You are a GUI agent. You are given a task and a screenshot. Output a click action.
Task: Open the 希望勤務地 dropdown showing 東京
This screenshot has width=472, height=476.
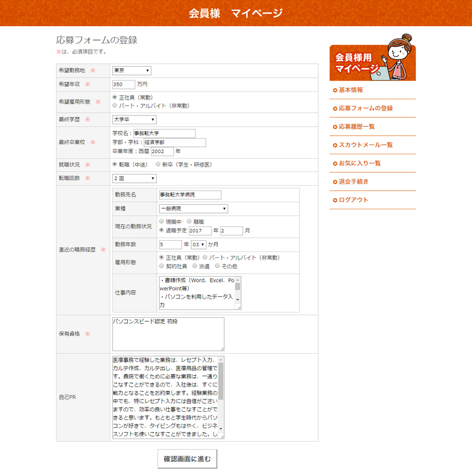click(132, 70)
